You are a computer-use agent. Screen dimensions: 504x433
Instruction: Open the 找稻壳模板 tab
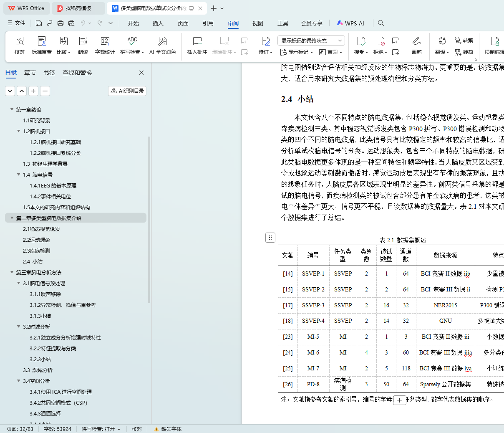[78, 8]
